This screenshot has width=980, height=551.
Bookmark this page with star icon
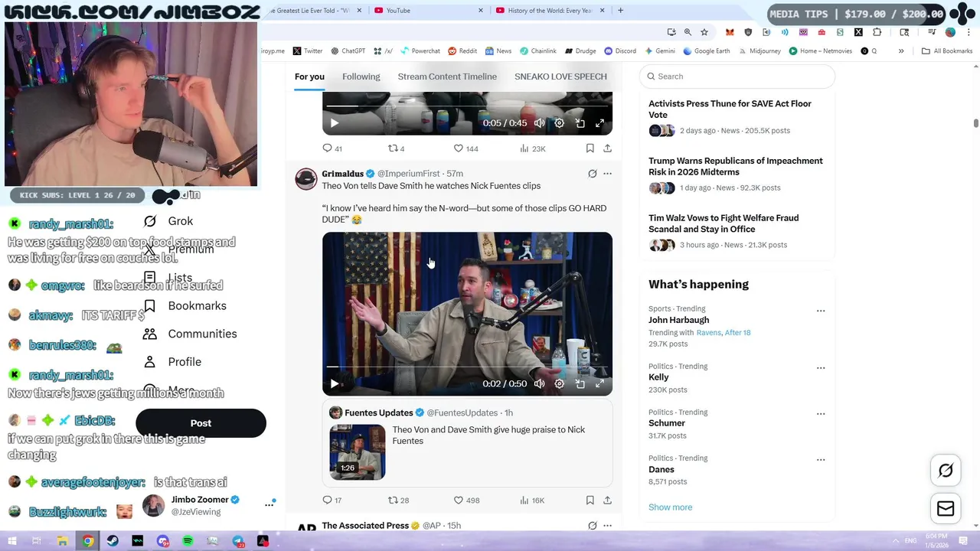(704, 32)
